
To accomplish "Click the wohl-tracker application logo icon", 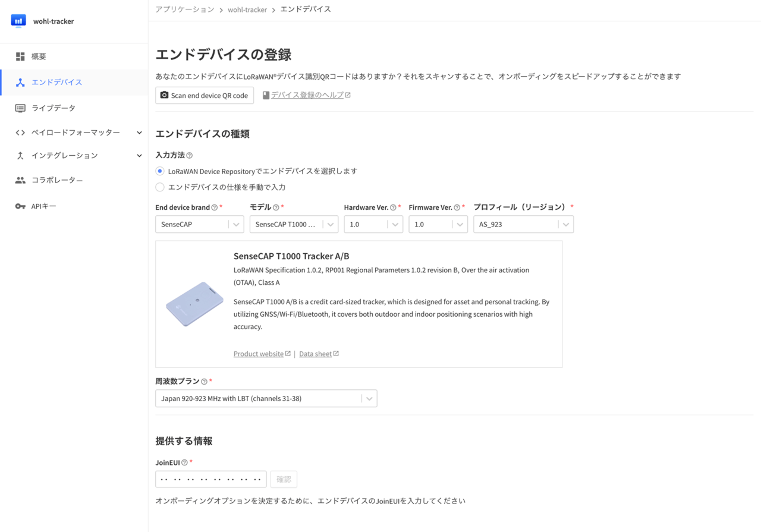I will point(18,21).
